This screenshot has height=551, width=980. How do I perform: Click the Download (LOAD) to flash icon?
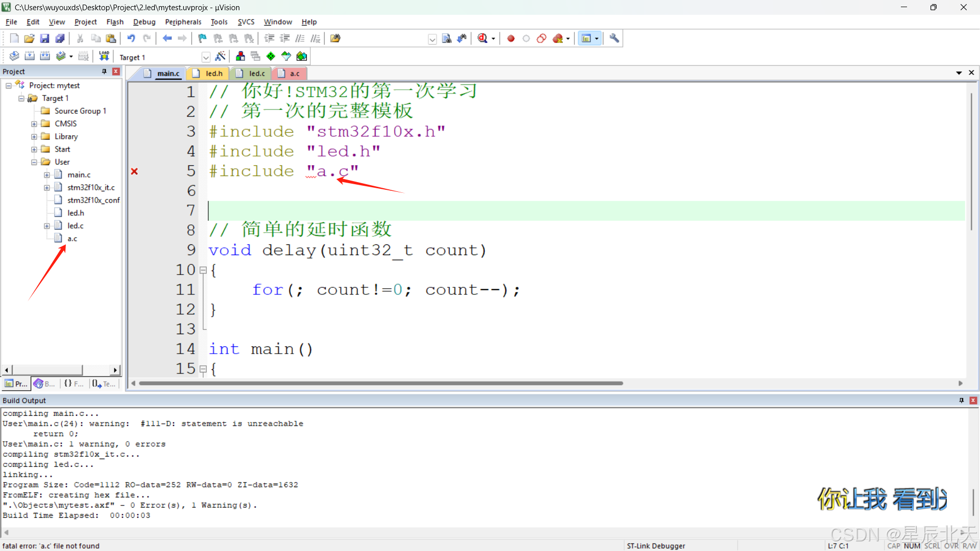pos(104,56)
